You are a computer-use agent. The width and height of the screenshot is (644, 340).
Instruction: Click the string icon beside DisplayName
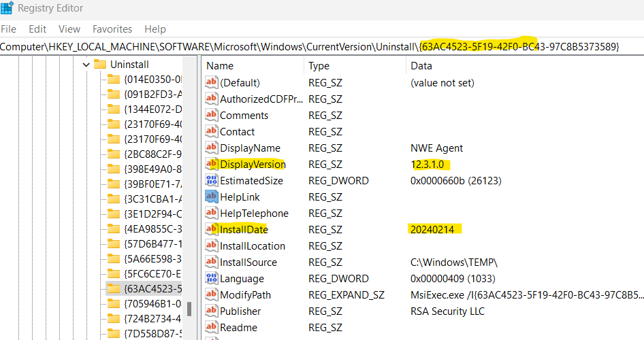tap(212, 148)
